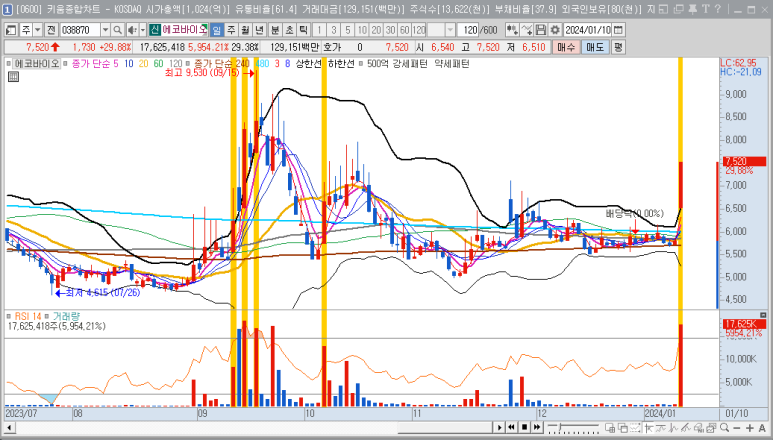
Task: Click the save chart floppy icon
Action: pyautogui.click(x=540, y=30)
